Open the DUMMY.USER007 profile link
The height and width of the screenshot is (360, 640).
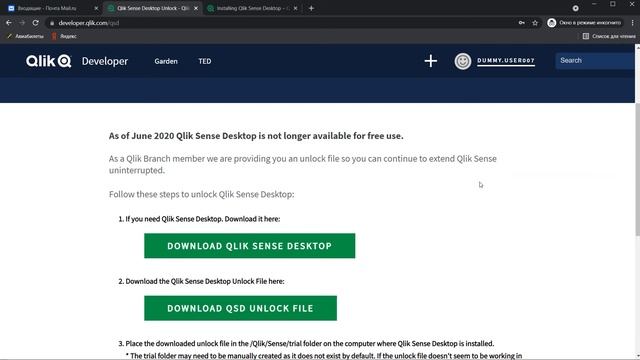coord(506,60)
